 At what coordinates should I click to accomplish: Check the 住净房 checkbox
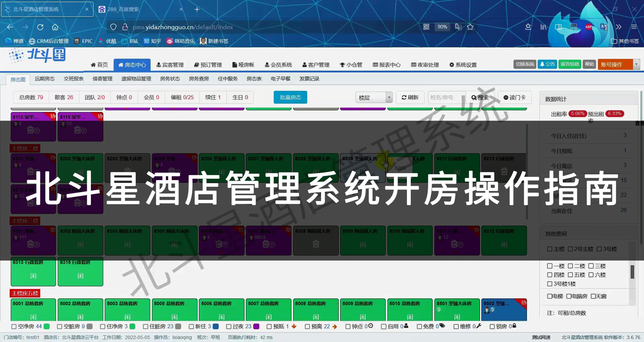(x=103, y=326)
